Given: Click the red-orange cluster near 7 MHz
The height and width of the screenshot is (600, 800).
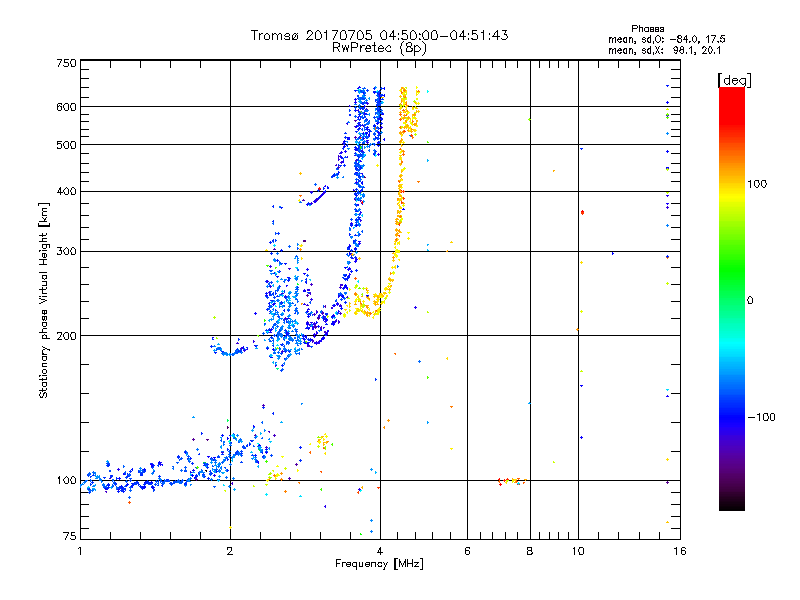Looking at the screenshot, I should tap(511, 481).
